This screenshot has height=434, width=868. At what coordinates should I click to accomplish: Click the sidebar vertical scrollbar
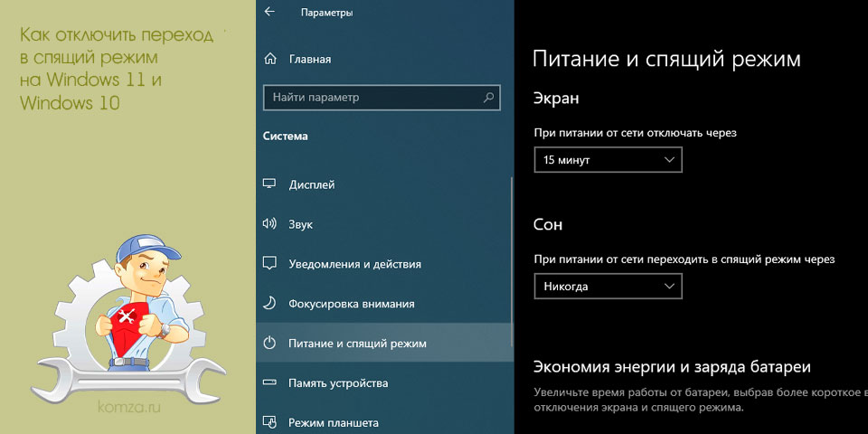(x=512, y=260)
